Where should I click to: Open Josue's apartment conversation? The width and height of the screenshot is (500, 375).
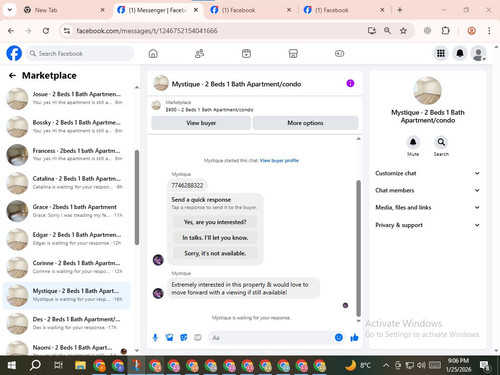67,98
